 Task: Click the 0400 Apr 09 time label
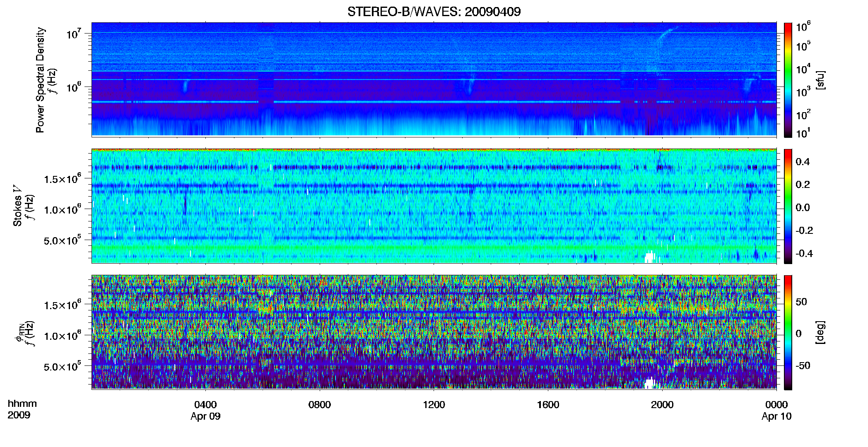pos(205,410)
